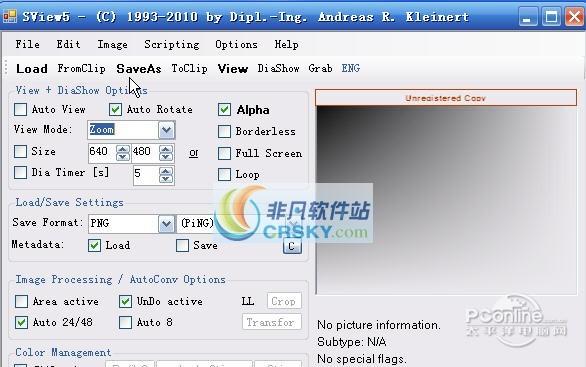The image size is (586, 367).
Task: Click the width 640 field
Action: pos(102,152)
